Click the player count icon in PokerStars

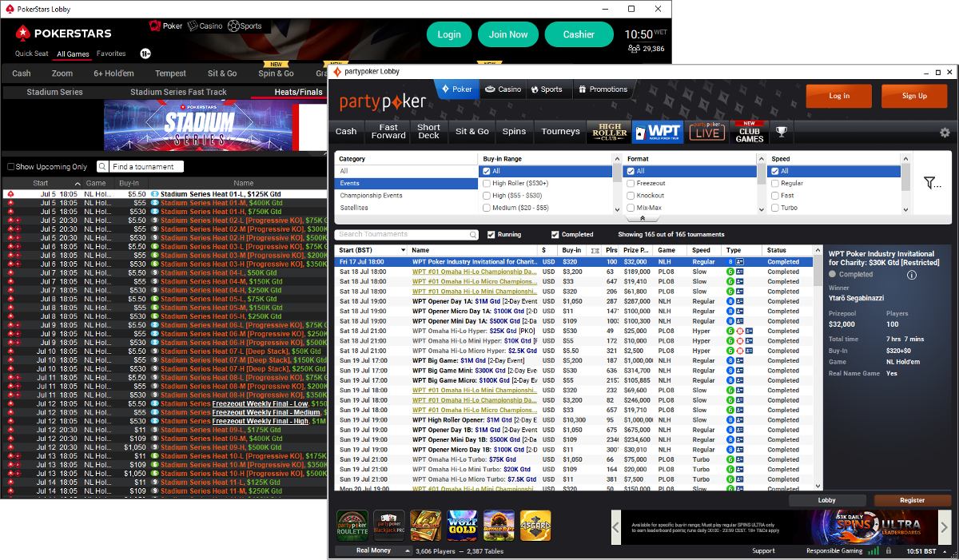(634, 49)
